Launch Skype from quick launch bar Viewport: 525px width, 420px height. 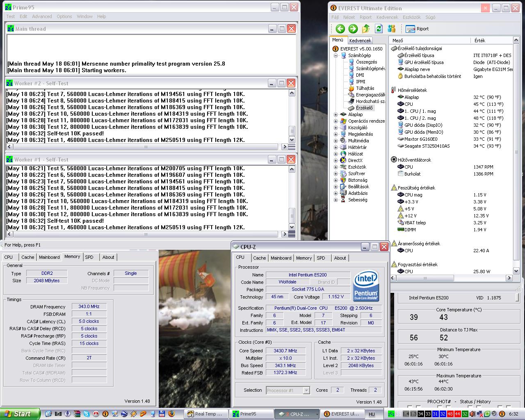click(87, 414)
